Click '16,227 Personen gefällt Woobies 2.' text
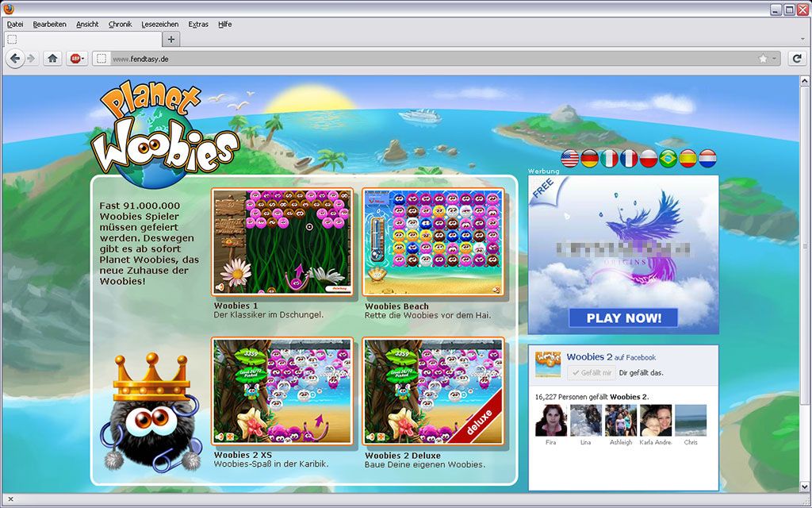Image resolution: width=812 pixels, height=508 pixels. [592, 397]
